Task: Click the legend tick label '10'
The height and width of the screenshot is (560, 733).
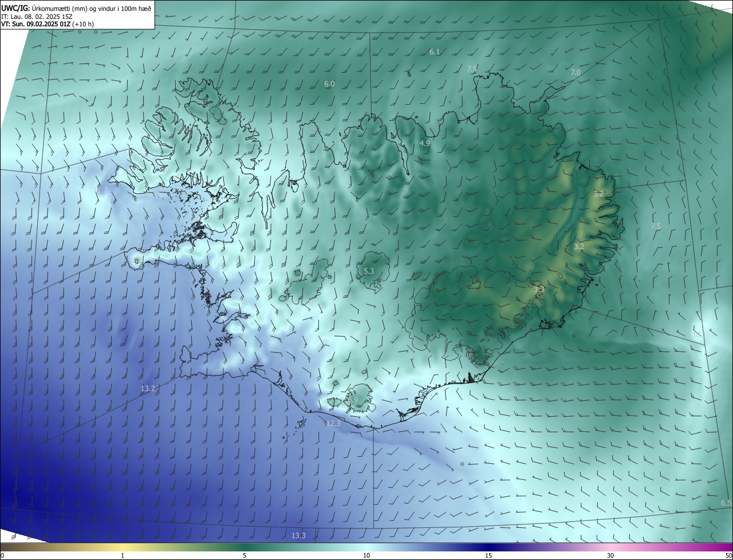Action: [x=366, y=556]
